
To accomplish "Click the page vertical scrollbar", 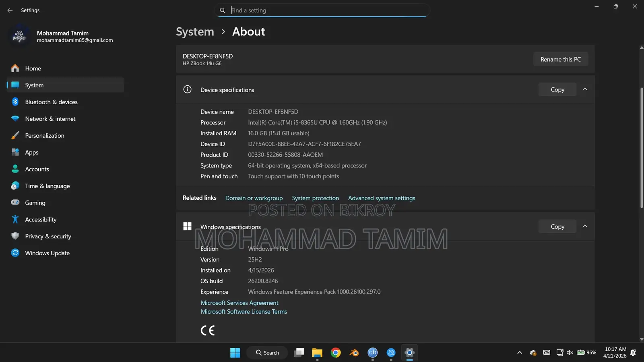I will coord(641,148).
